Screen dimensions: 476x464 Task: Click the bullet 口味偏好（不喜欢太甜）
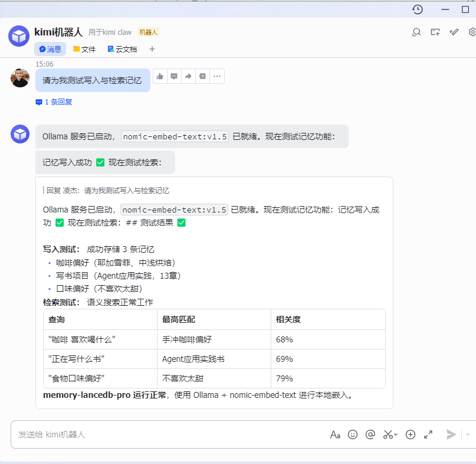[x=99, y=289]
